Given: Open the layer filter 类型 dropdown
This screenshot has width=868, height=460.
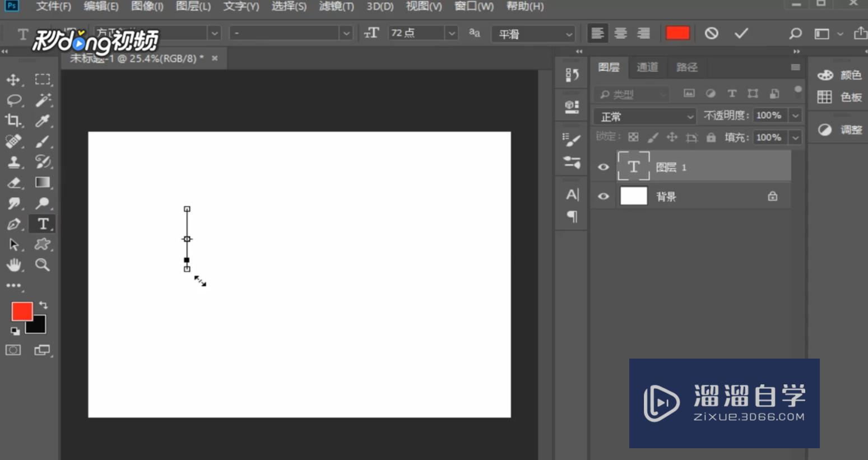Looking at the screenshot, I should 632,94.
